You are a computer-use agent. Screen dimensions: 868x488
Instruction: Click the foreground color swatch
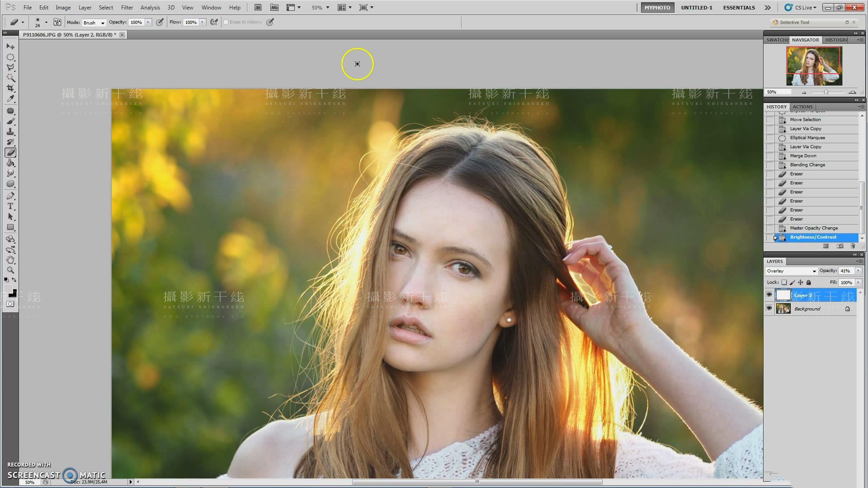(8, 289)
